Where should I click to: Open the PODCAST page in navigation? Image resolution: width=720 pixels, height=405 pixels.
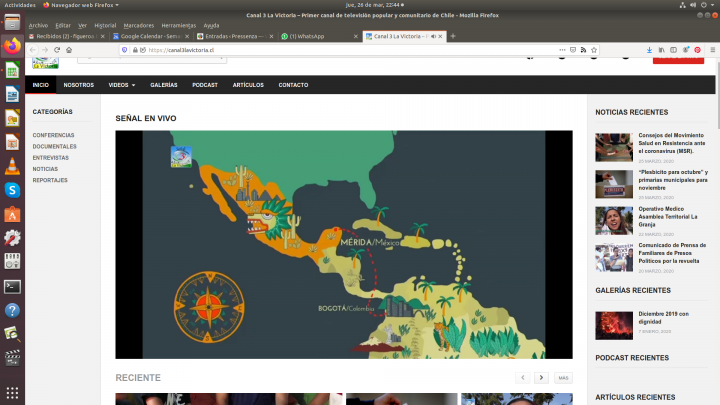[205, 85]
